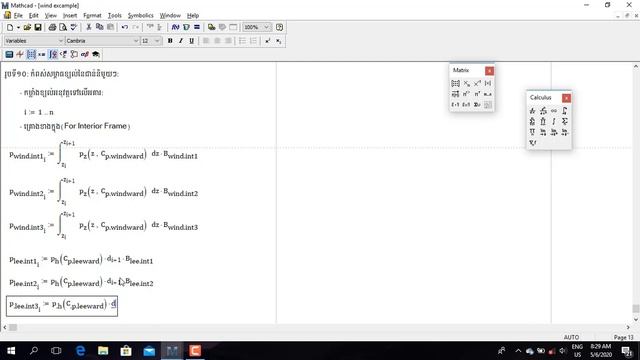The width and height of the screenshot is (640, 360).
Task: Open the Insert menu
Action: [x=70, y=16]
